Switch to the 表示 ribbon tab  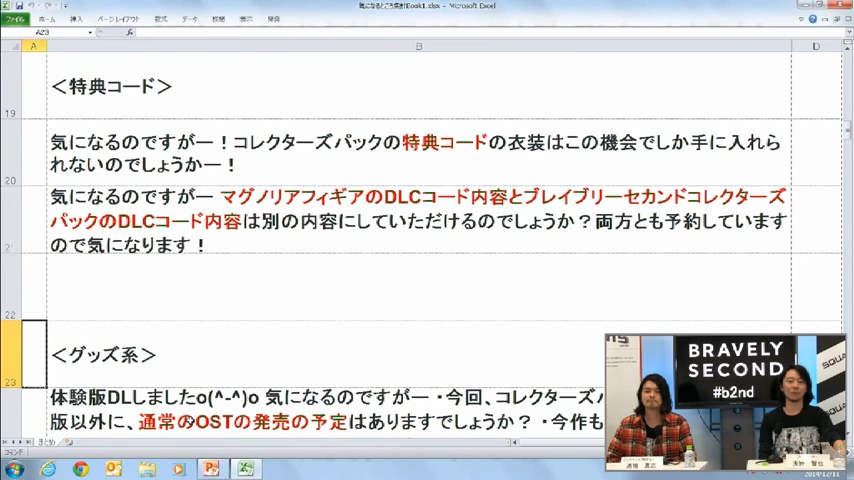(x=246, y=19)
